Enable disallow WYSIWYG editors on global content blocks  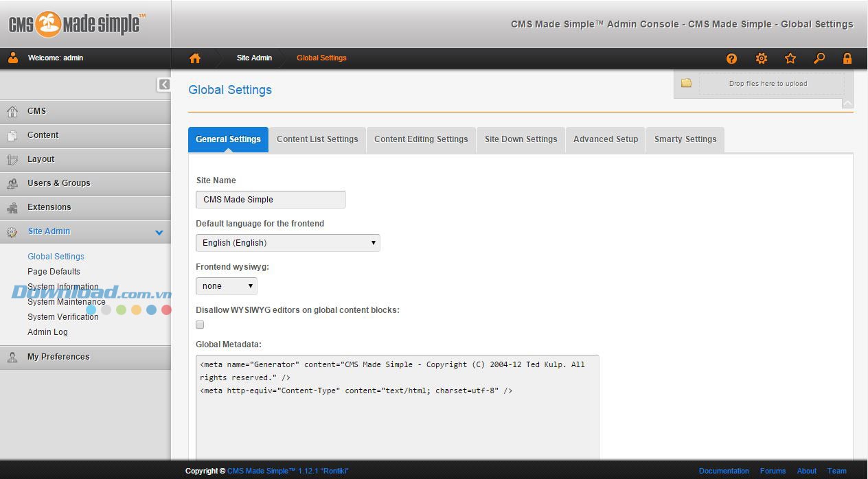[x=199, y=324]
